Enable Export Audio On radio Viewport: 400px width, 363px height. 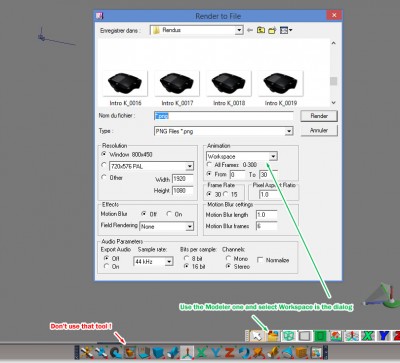point(106,266)
